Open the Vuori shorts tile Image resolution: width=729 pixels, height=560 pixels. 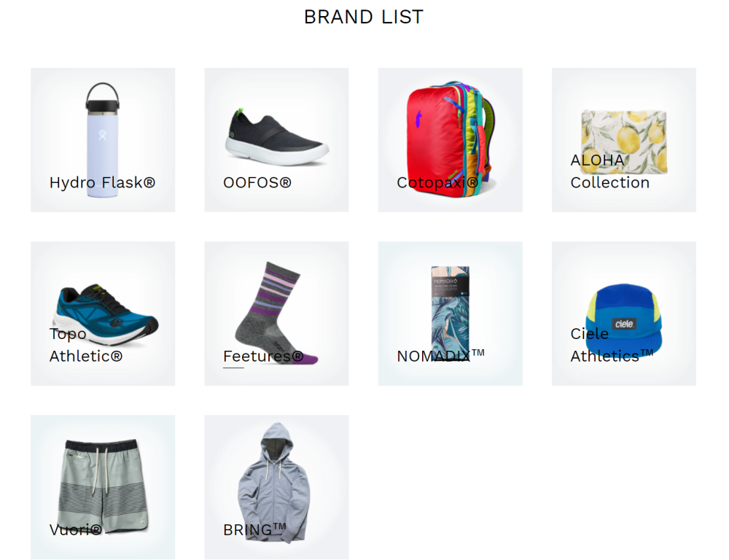pos(103,487)
